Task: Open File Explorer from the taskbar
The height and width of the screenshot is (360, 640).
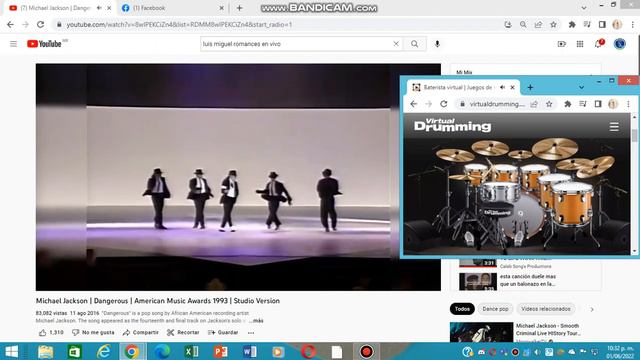Action: [x=45, y=351]
